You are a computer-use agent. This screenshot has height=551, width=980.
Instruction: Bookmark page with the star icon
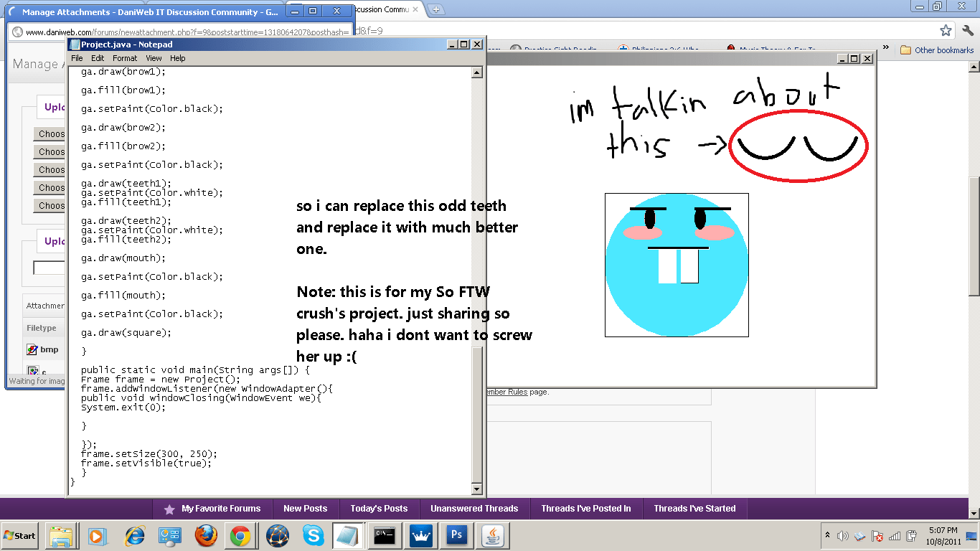pyautogui.click(x=946, y=31)
